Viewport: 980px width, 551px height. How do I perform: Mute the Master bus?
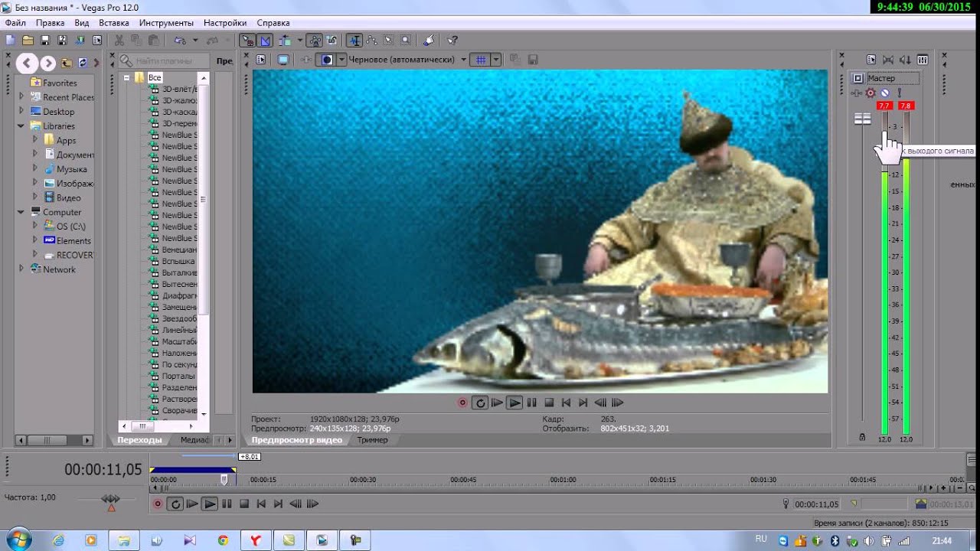pos(884,93)
